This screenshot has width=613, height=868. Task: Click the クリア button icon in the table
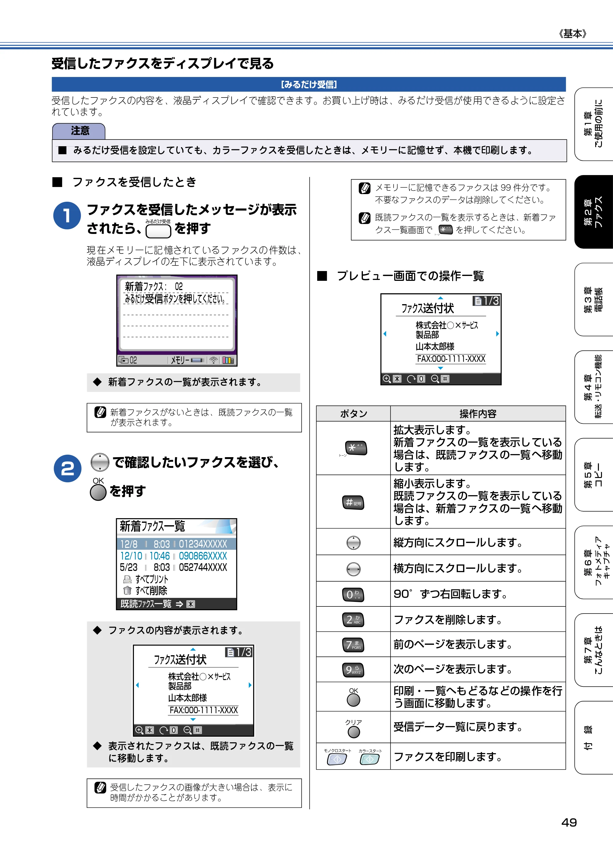coord(354,732)
